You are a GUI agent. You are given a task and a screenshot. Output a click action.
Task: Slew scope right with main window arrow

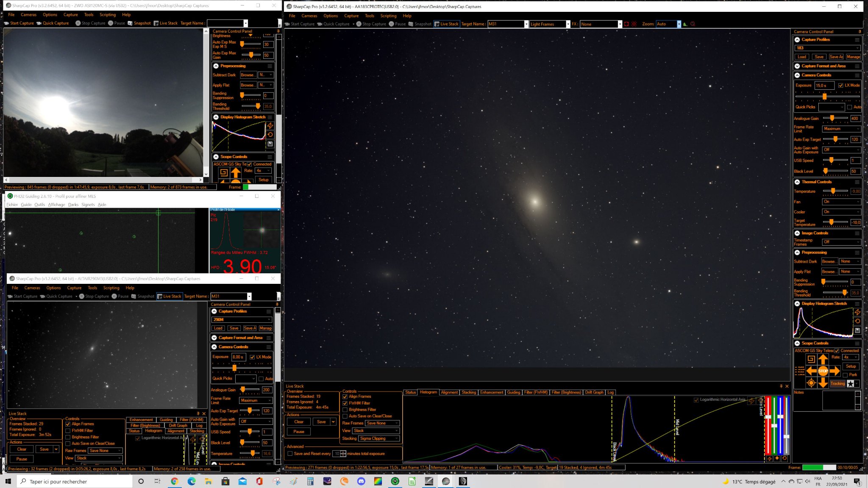coord(835,371)
